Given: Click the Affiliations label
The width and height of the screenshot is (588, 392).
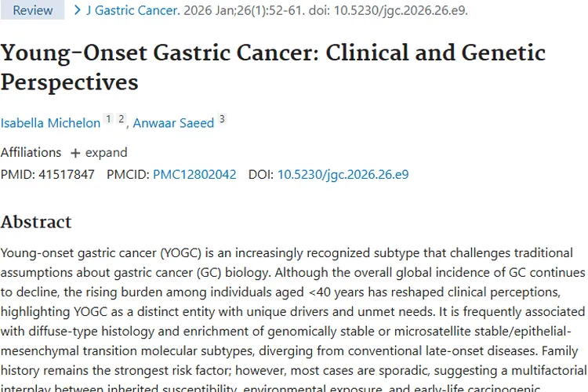Looking at the screenshot, I should point(31,153).
